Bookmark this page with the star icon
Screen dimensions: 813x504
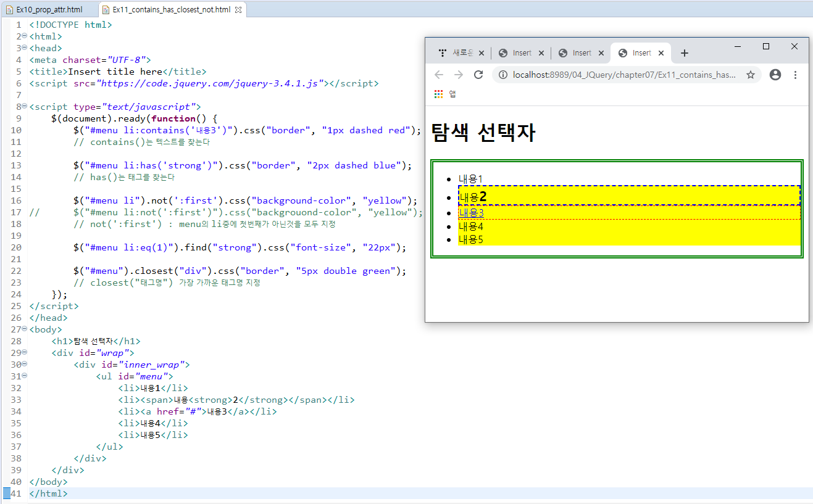click(751, 75)
